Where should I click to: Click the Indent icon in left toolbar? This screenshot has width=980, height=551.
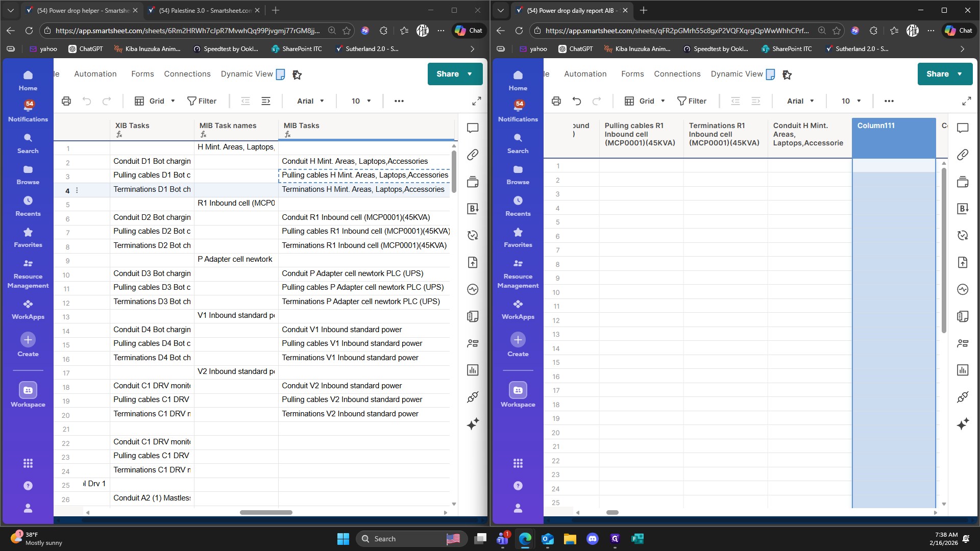tap(266, 101)
